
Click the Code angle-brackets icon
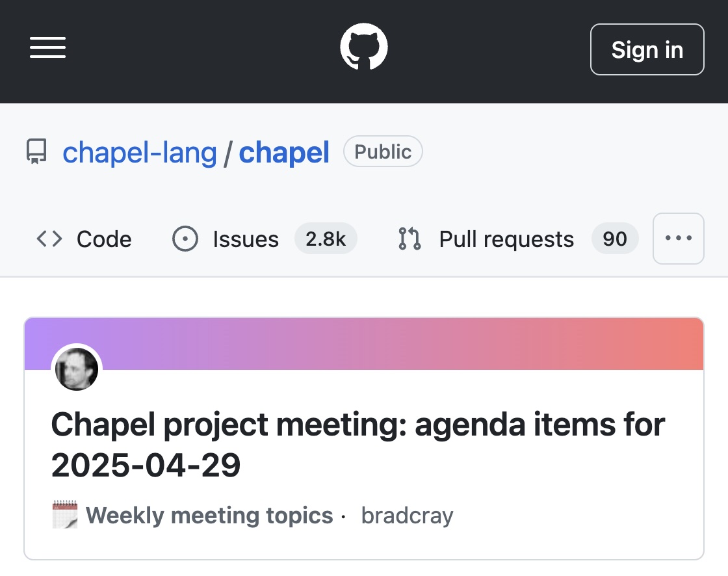pyautogui.click(x=49, y=239)
